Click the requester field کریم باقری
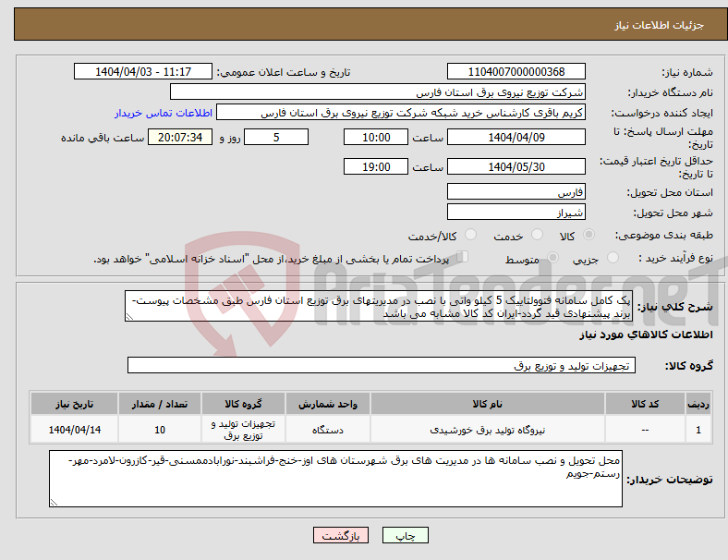 pyautogui.click(x=401, y=113)
